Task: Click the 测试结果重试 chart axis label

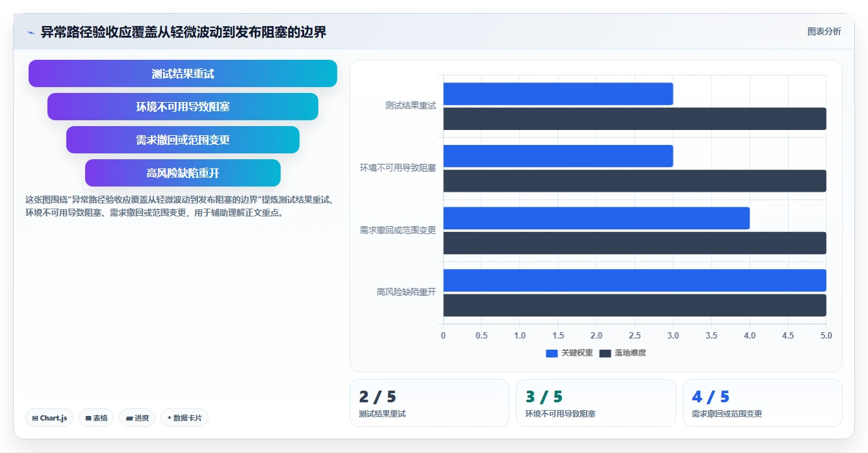Action: [411, 105]
